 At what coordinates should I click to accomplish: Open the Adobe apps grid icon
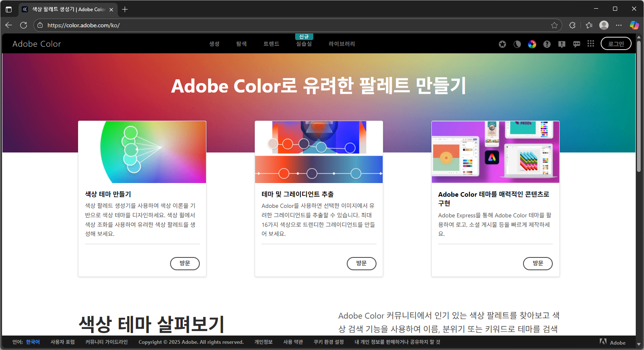point(591,43)
